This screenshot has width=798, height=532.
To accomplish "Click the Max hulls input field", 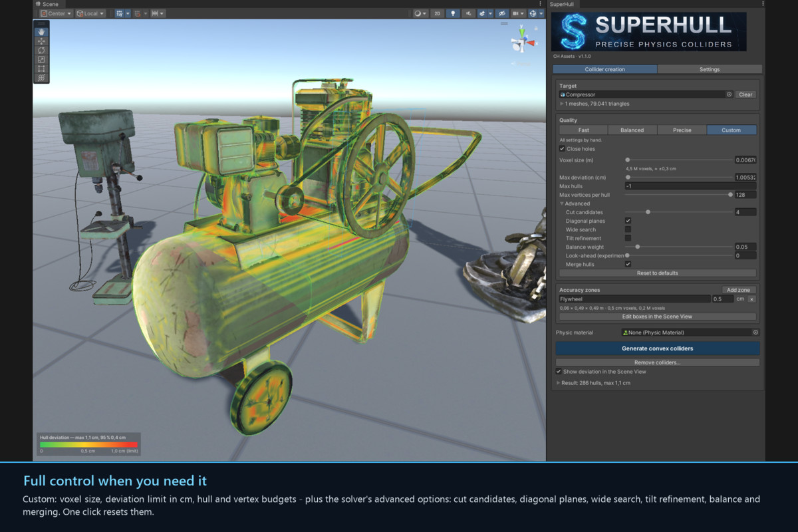I will click(690, 186).
